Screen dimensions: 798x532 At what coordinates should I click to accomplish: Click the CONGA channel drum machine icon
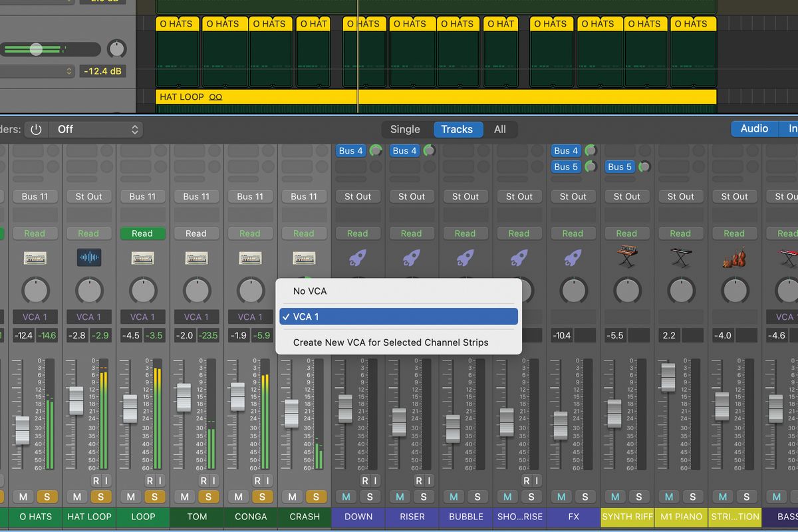(250, 258)
